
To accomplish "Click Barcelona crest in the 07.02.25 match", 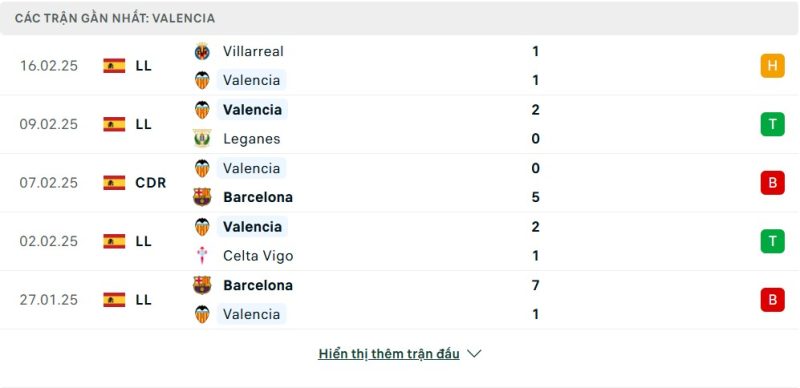I will tap(202, 197).
